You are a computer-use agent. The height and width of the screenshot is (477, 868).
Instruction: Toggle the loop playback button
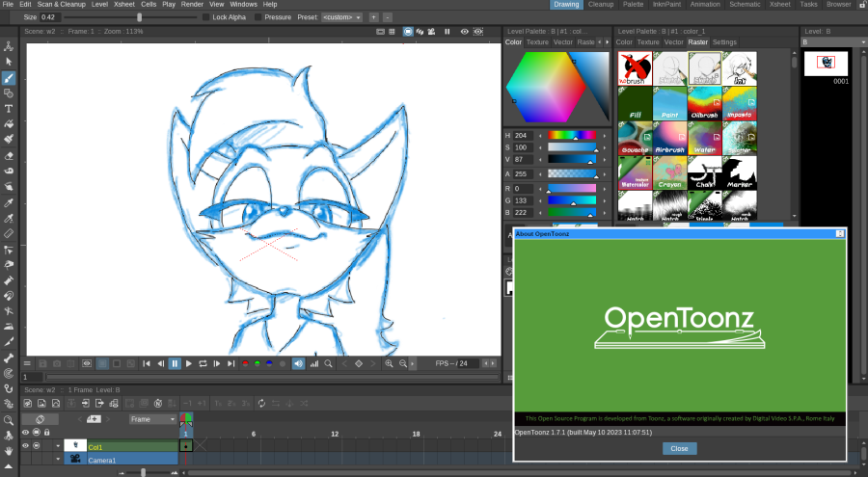tap(203, 363)
